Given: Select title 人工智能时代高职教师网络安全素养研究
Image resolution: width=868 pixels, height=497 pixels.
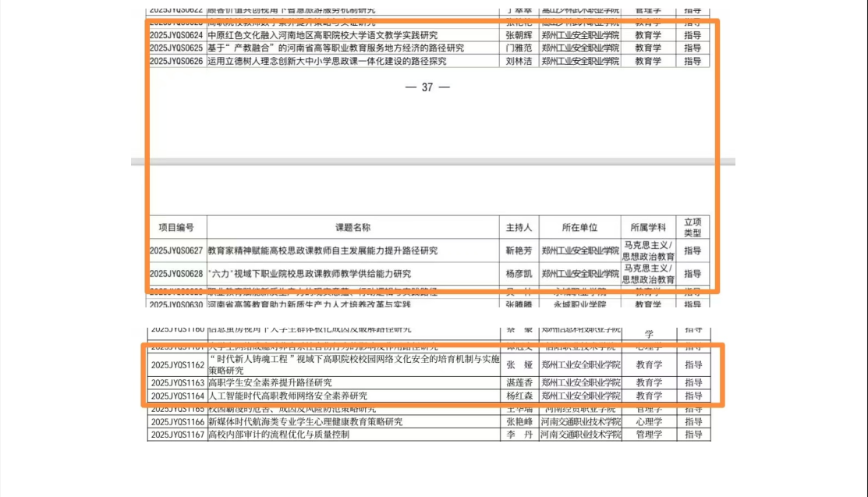Looking at the screenshot, I should (x=288, y=396).
